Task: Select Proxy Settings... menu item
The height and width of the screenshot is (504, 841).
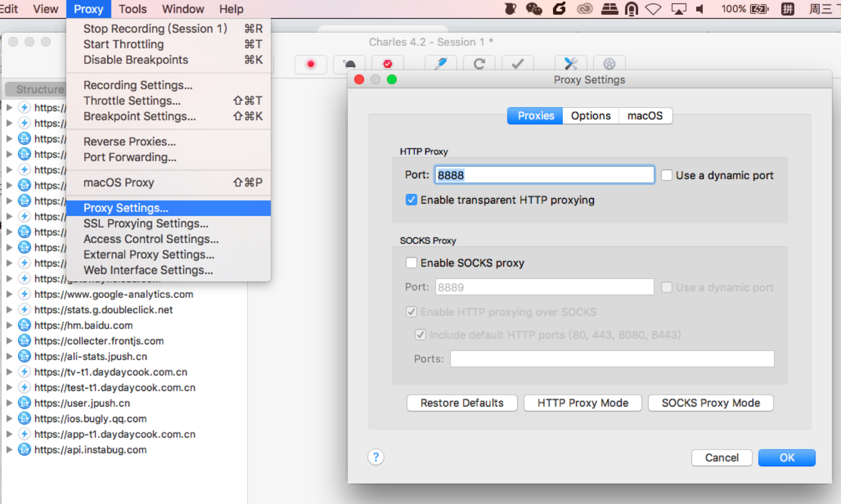Action: click(x=168, y=208)
